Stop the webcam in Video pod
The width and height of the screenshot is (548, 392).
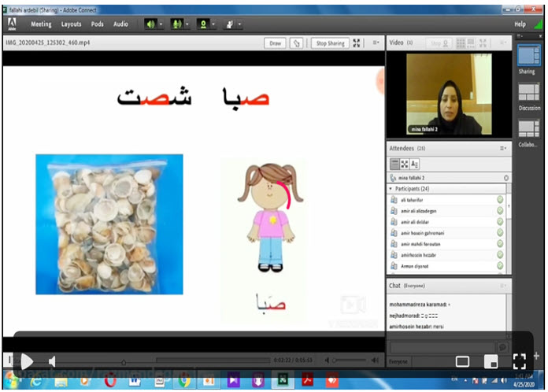(439, 43)
